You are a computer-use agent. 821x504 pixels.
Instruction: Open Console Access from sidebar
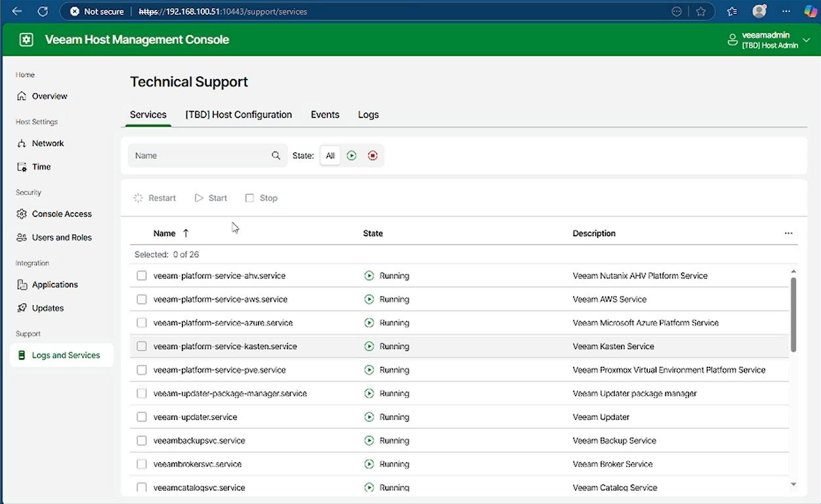click(61, 214)
